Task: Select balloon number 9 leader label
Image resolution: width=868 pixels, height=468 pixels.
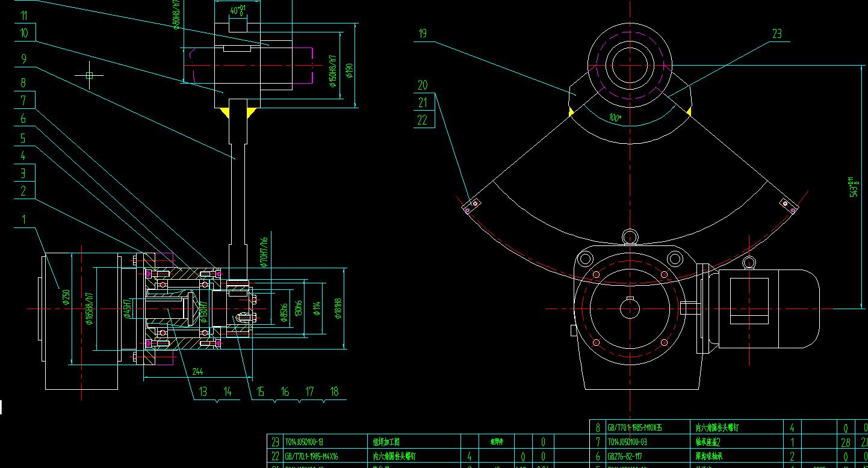Action: click(23, 59)
